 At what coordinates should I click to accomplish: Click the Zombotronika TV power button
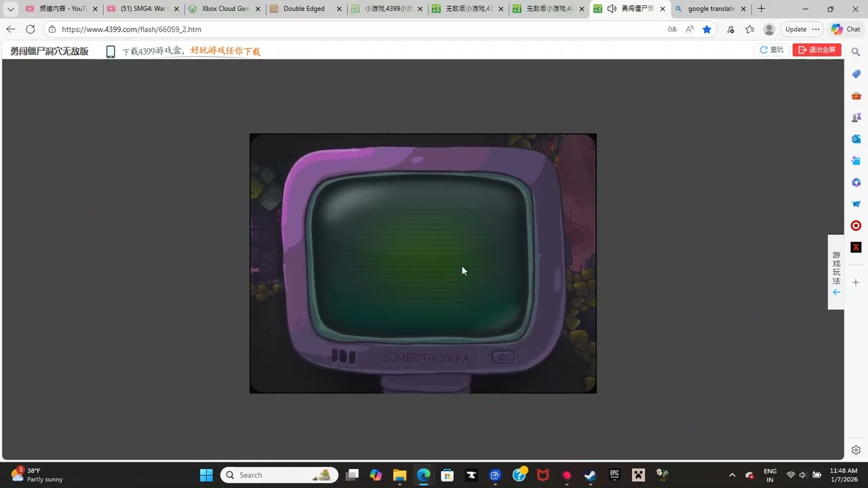pyautogui.click(x=502, y=357)
